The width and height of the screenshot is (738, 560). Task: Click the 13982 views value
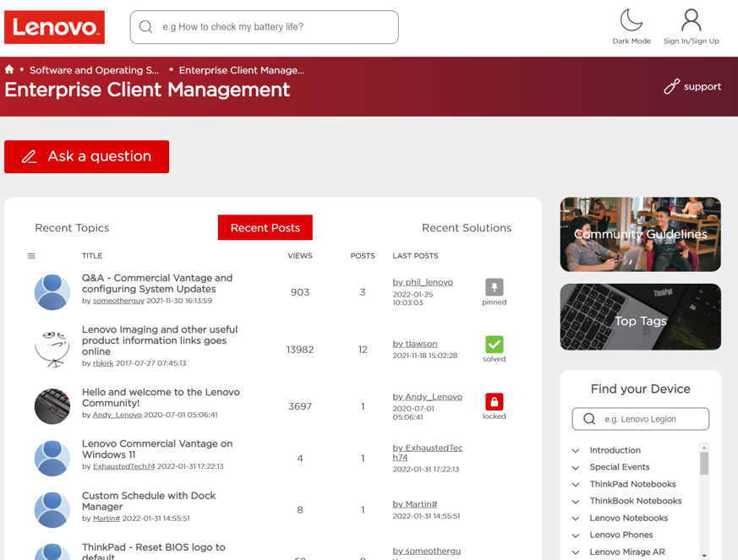300,350
